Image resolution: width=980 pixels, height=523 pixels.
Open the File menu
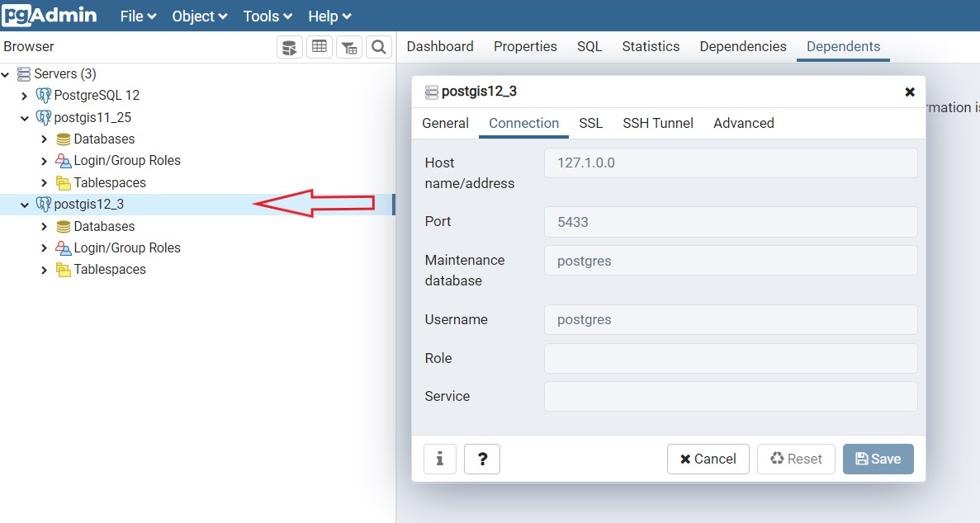pos(138,16)
